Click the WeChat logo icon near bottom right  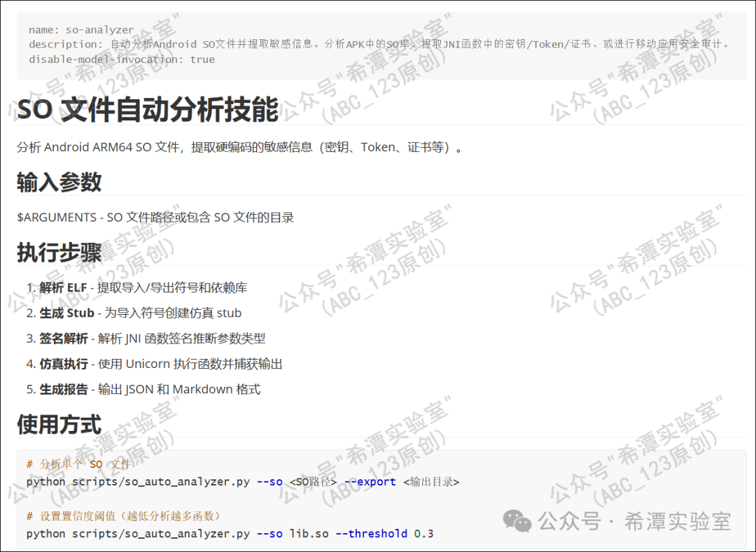(x=517, y=521)
